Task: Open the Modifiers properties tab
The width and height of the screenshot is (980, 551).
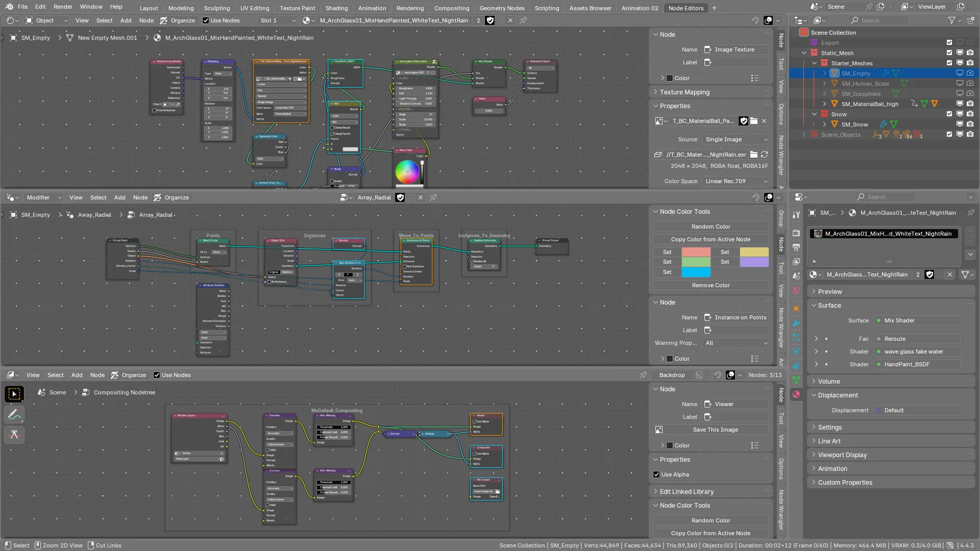Action: click(796, 323)
